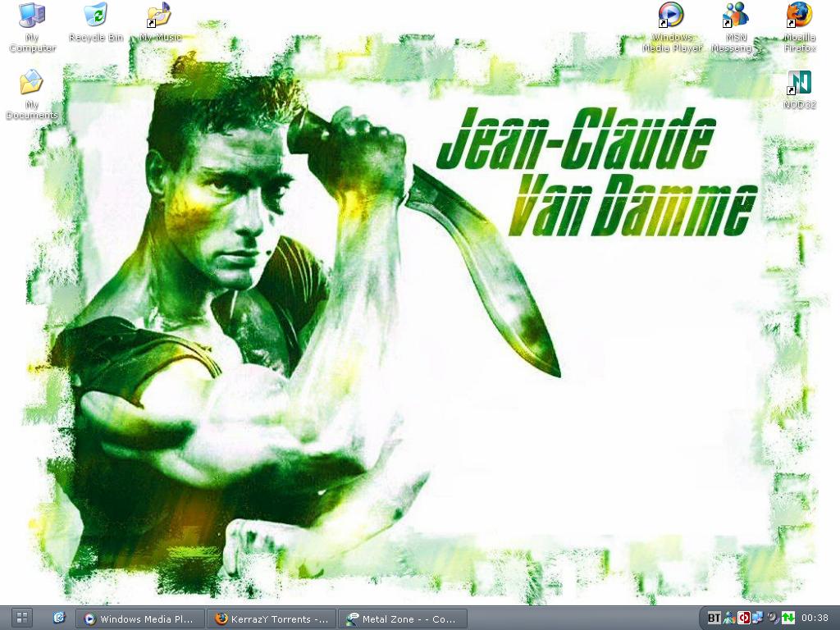The image size is (840, 630).
Task: Open MSN Messenger from system tray
Action: pos(729,619)
